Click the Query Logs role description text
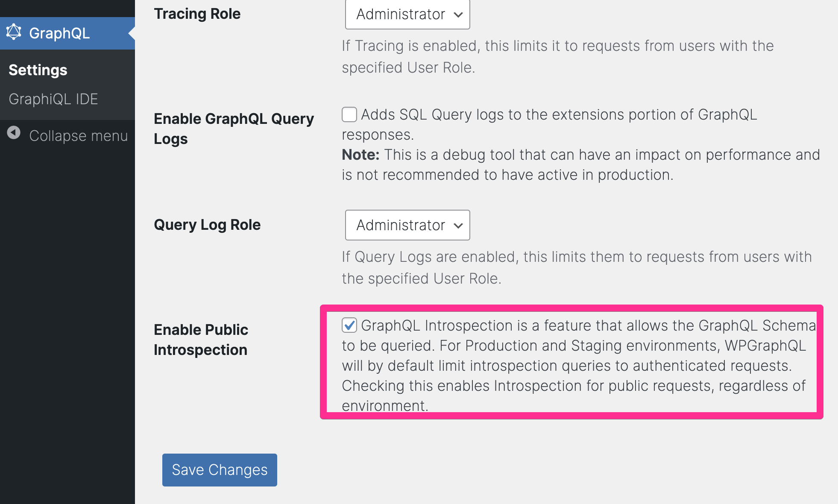838x504 pixels. (x=577, y=267)
